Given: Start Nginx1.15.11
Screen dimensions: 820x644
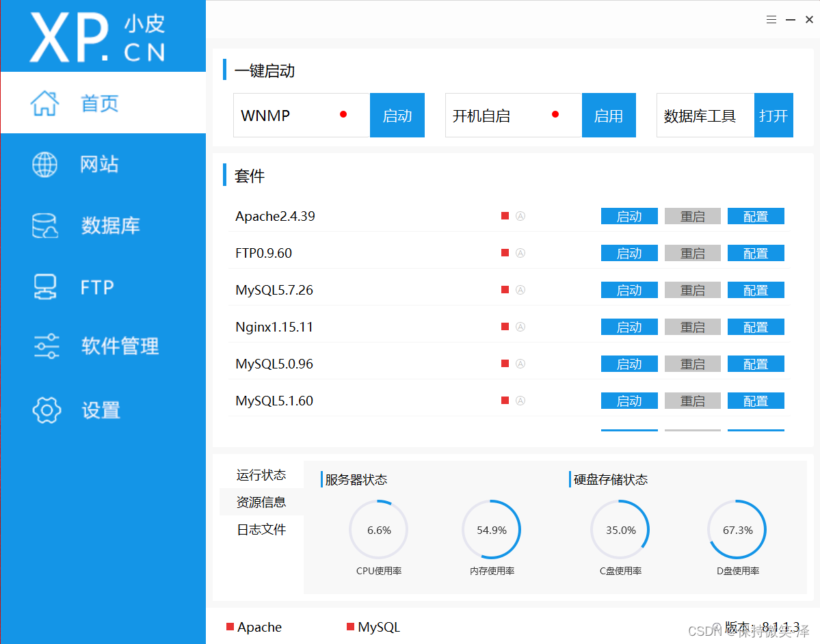Looking at the screenshot, I should click(x=629, y=327).
